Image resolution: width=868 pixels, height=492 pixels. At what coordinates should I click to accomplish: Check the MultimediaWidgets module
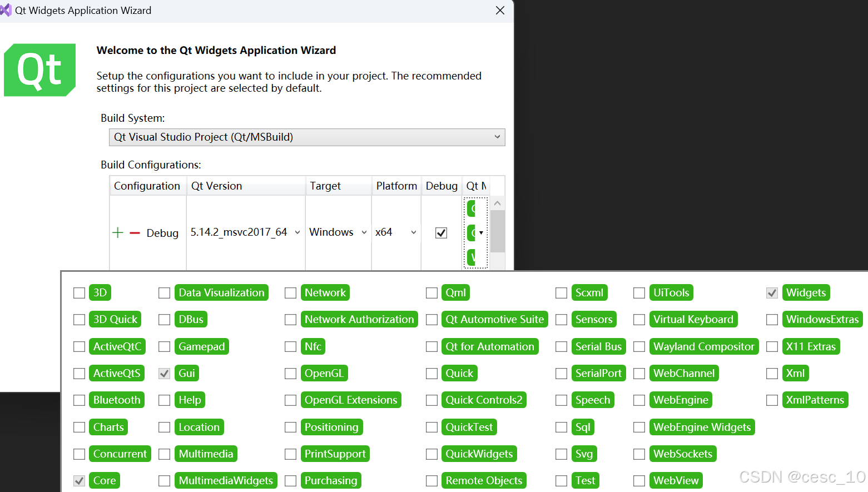click(164, 481)
